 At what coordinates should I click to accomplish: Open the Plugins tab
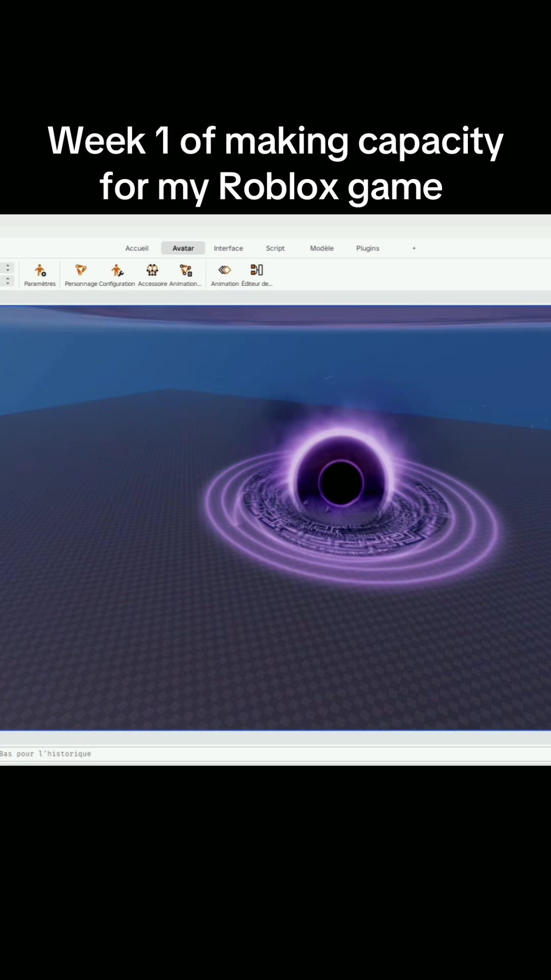[368, 248]
